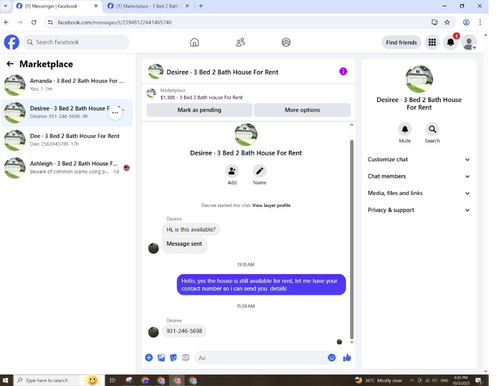Open a new Chrome tab
The width and height of the screenshot is (500, 386).
pyautogui.click(x=201, y=6)
